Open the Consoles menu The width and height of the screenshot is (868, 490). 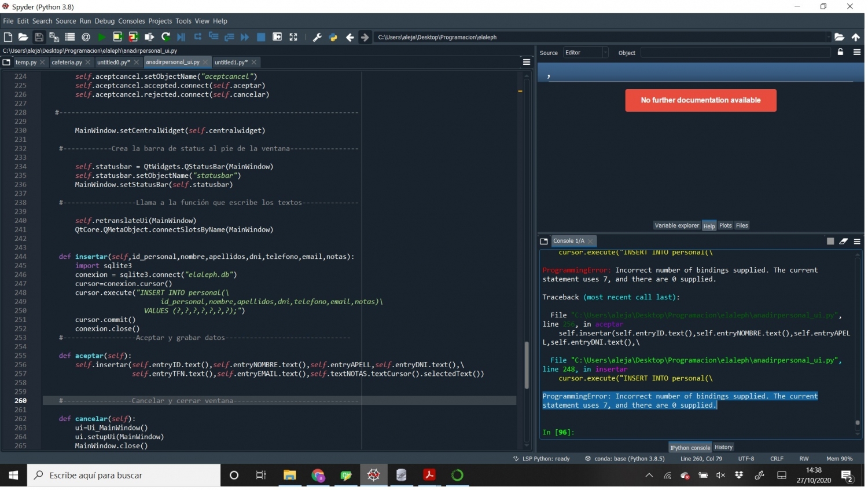tap(131, 21)
